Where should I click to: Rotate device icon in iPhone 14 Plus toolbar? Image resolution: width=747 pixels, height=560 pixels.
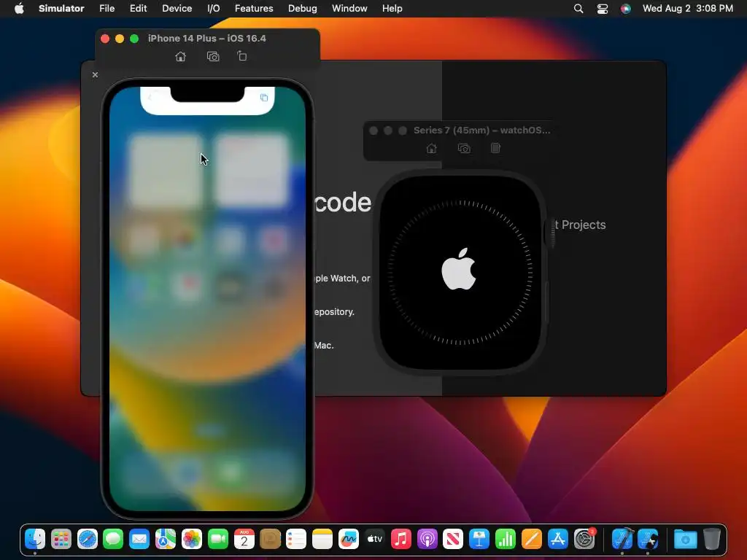[x=242, y=56]
